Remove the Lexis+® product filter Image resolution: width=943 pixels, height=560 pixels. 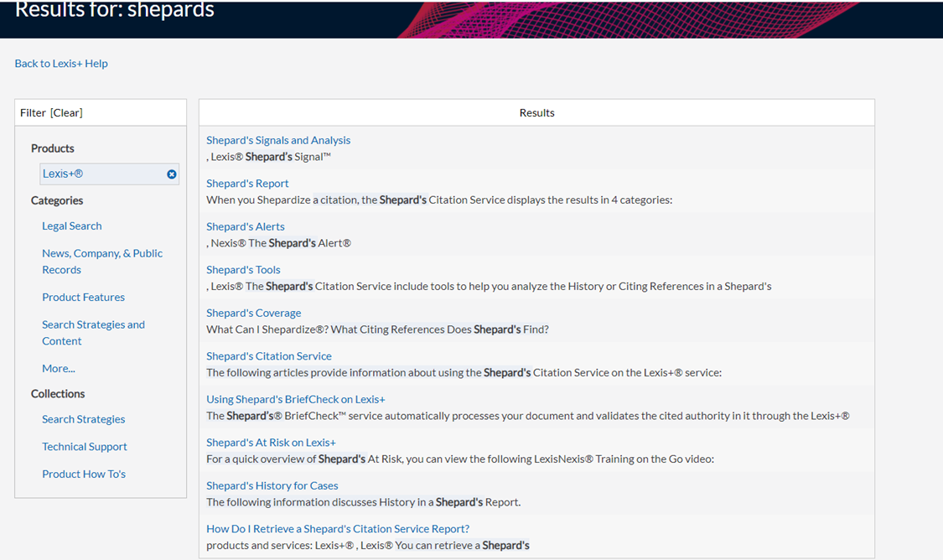[x=171, y=174]
